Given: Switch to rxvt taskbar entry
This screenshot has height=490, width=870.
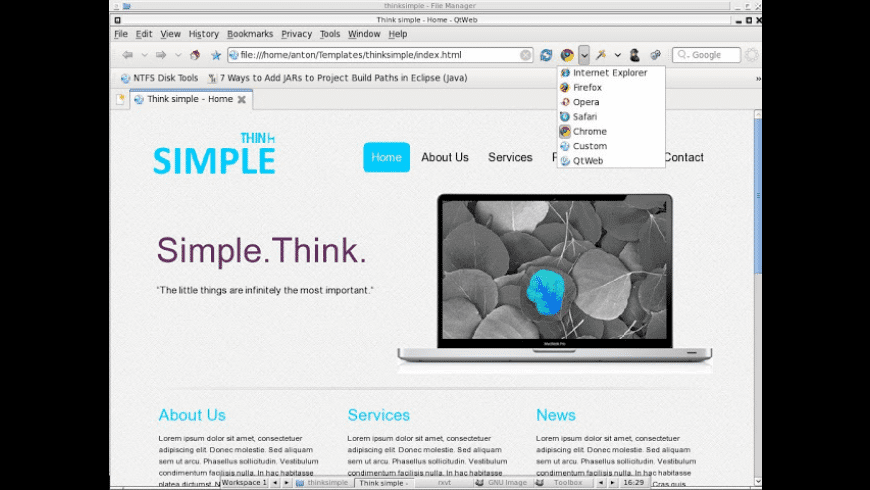Looking at the screenshot, I should (444, 483).
